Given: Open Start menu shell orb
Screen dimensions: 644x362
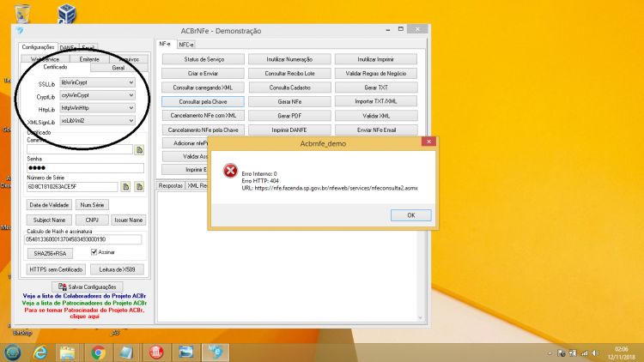Looking at the screenshot, I should (x=13, y=353).
